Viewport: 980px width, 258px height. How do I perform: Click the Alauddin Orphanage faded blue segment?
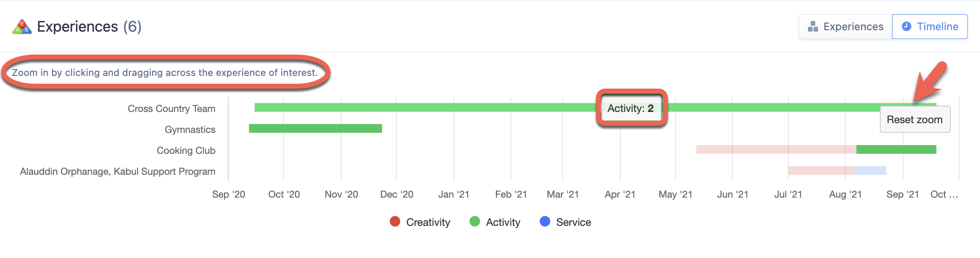point(870,170)
